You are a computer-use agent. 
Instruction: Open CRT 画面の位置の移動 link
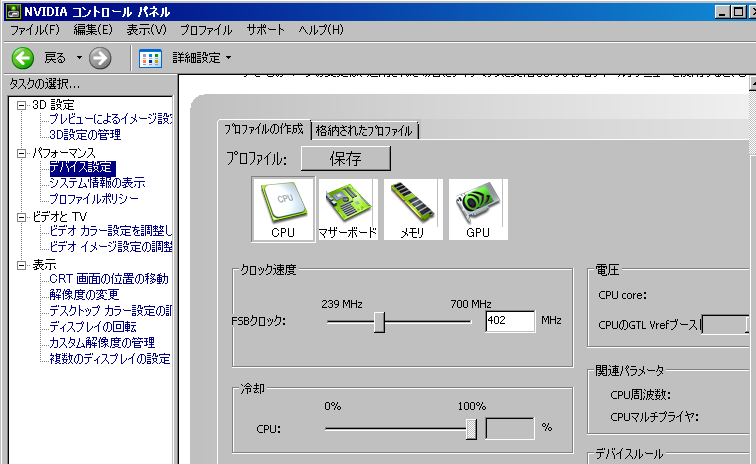click(109, 279)
